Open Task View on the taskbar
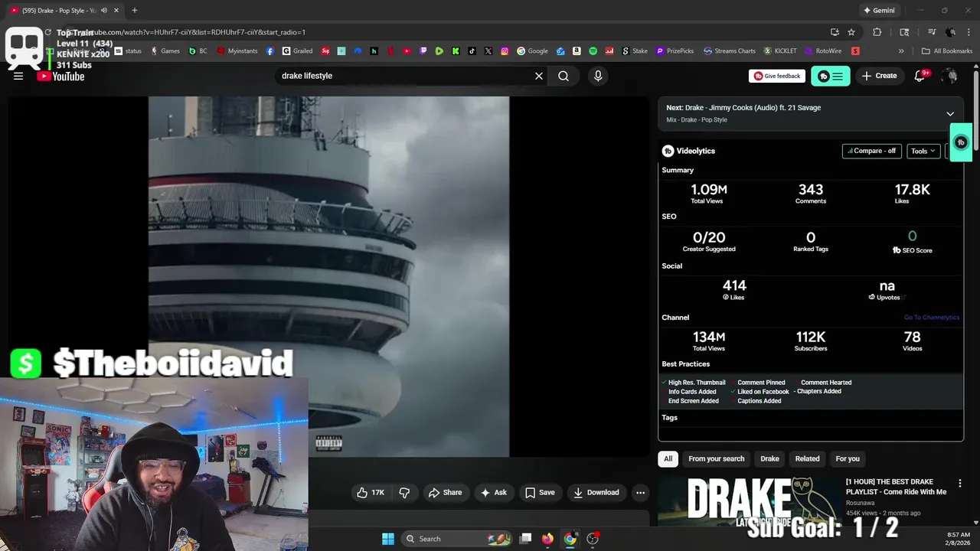980x551 pixels. pyautogui.click(x=525, y=539)
